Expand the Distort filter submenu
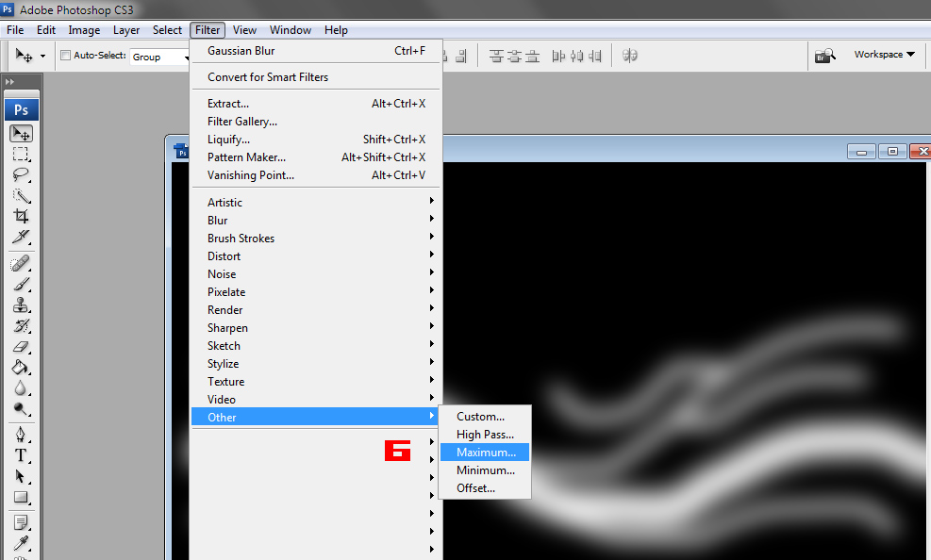The image size is (931, 560). click(317, 256)
